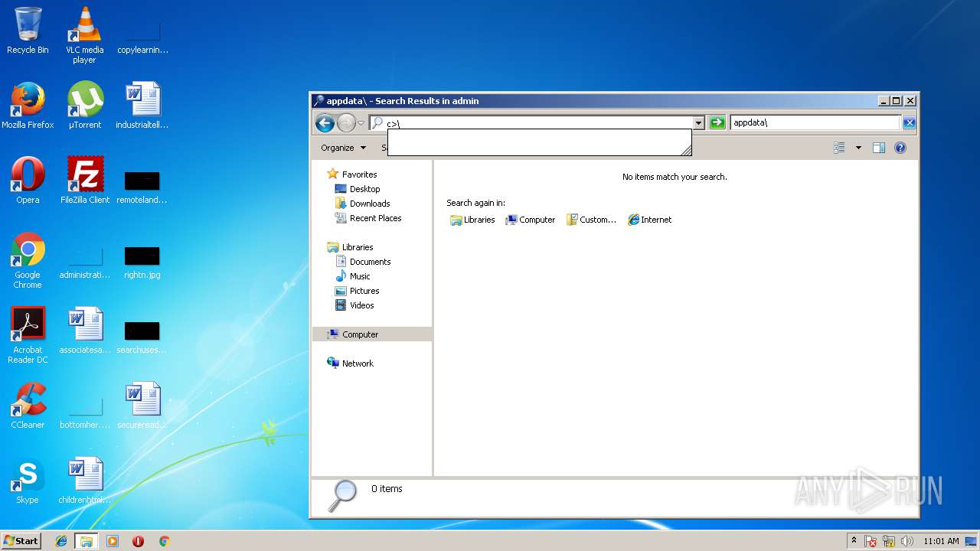The width and height of the screenshot is (980, 551).
Task: Select the CCleaner desktop shortcut
Action: coord(28,406)
